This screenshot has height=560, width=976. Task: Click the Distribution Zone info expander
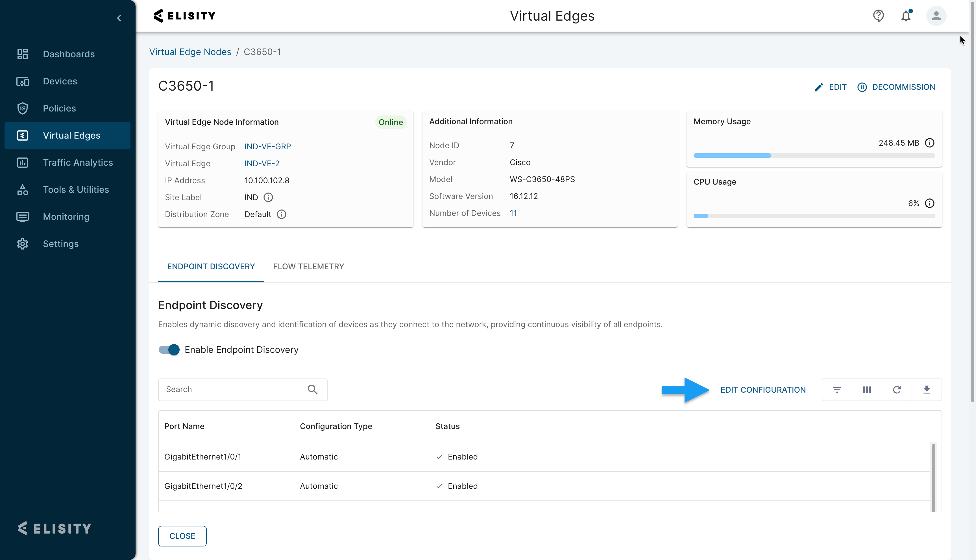point(281,214)
